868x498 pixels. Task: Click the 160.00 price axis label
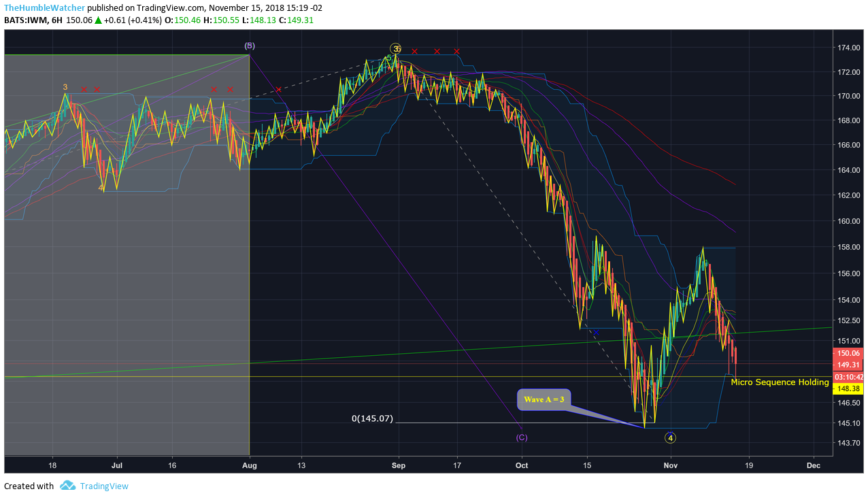[848, 221]
